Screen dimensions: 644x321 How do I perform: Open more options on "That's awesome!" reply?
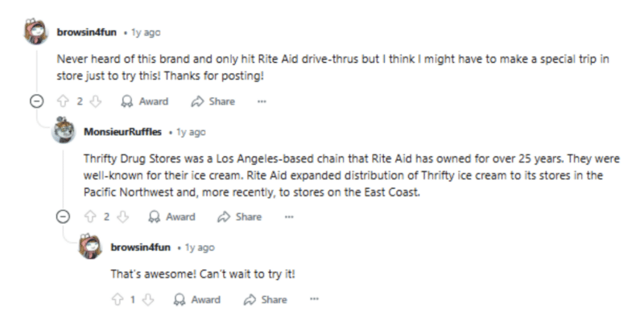(314, 299)
